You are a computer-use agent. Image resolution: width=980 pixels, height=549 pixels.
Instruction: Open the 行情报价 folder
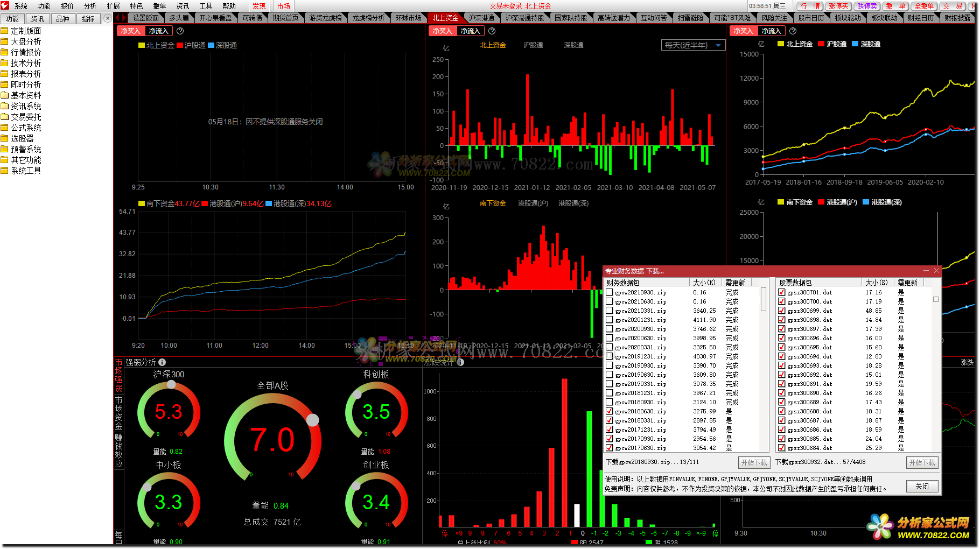[21, 52]
